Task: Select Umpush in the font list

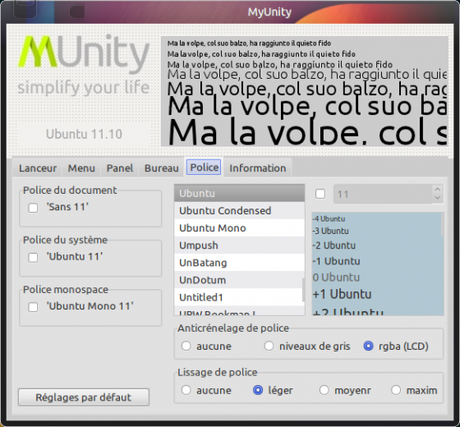Action: (x=239, y=245)
